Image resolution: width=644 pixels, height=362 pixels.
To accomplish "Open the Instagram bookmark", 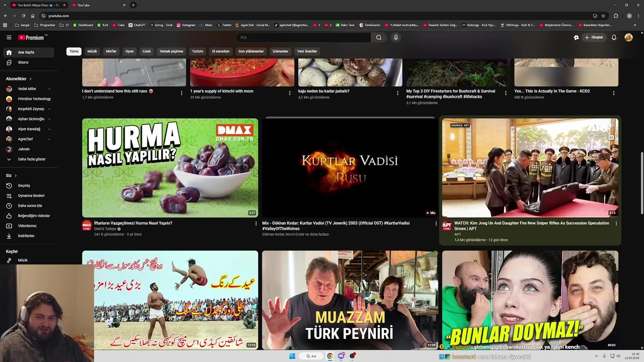I will 186,25.
